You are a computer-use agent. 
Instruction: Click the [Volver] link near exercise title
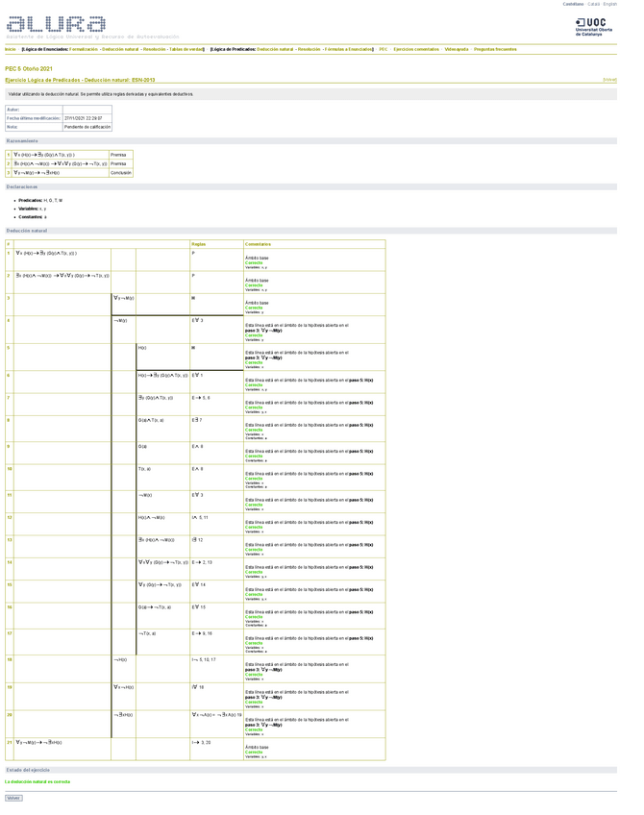pos(609,80)
